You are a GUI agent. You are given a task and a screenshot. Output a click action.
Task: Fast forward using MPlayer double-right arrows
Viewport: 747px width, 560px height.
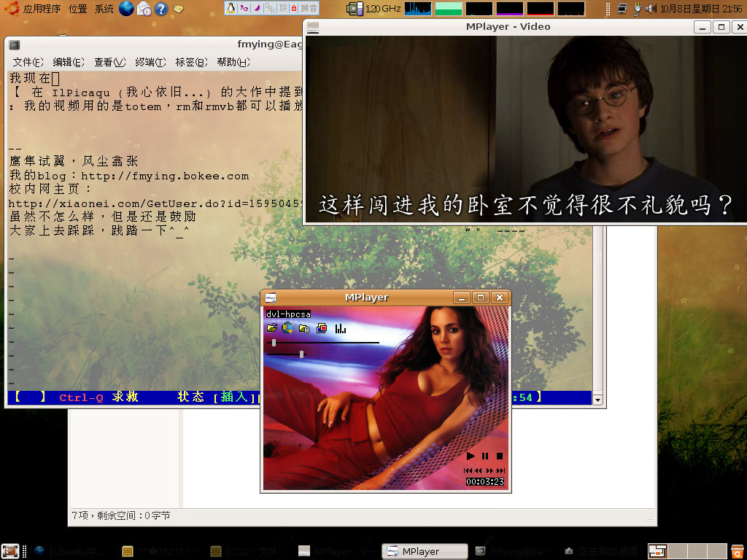click(489, 470)
